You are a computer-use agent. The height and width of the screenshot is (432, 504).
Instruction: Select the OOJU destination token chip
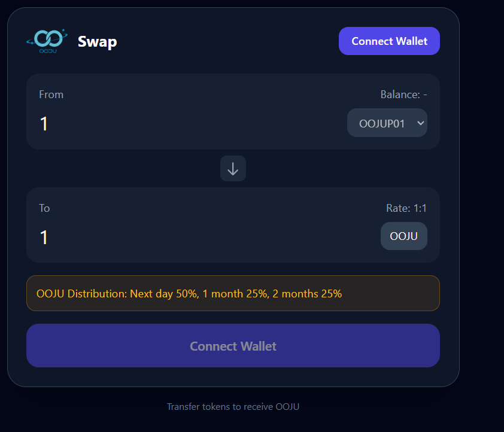pos(403,236)
